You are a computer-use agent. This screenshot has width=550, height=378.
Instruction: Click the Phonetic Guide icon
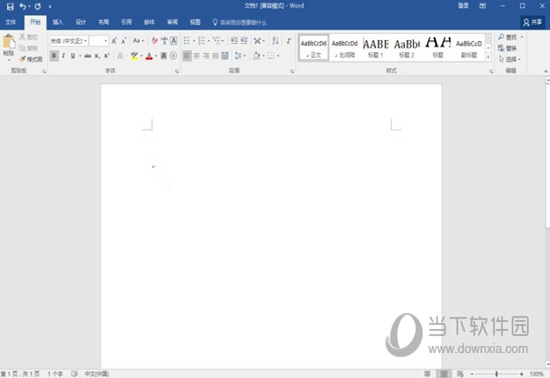pyautogui.click(x=164, y=41)
